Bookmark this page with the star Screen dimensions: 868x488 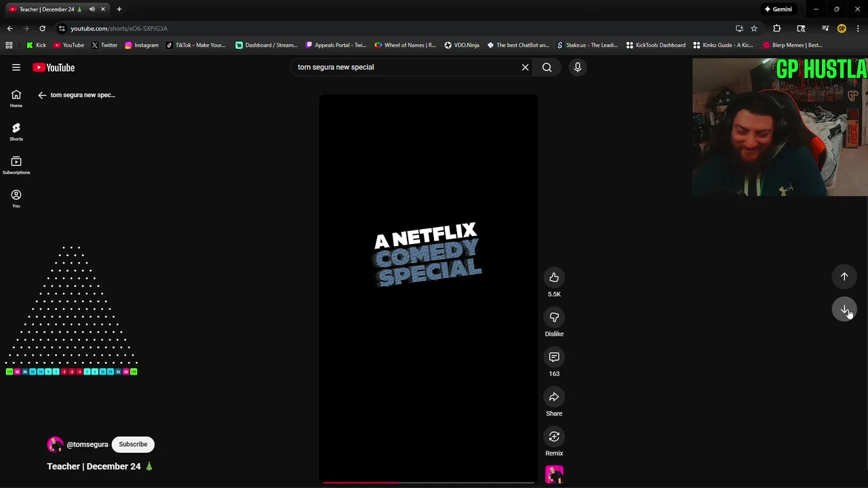pyautogui.click(x=754, y=28)
